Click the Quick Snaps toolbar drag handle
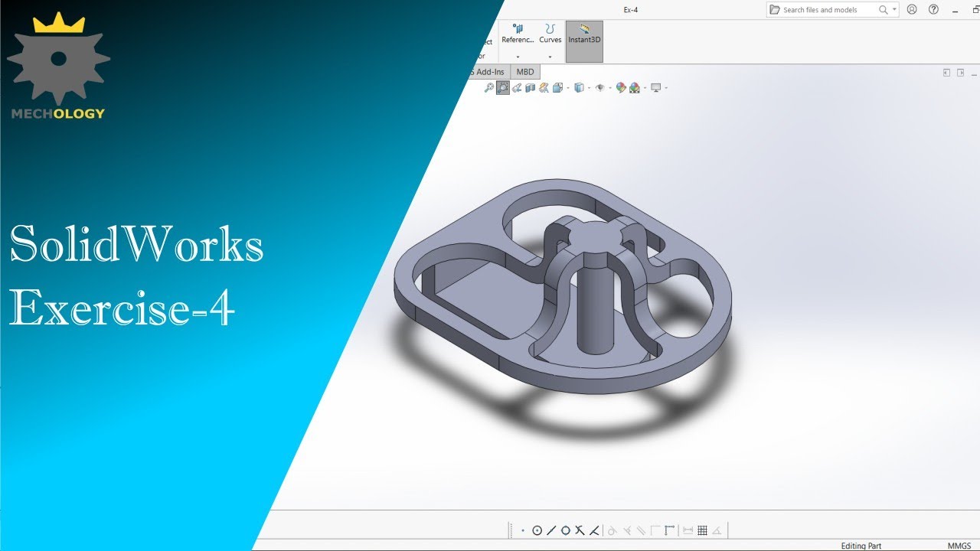980x551 pixels. click(x=511, y=530)
